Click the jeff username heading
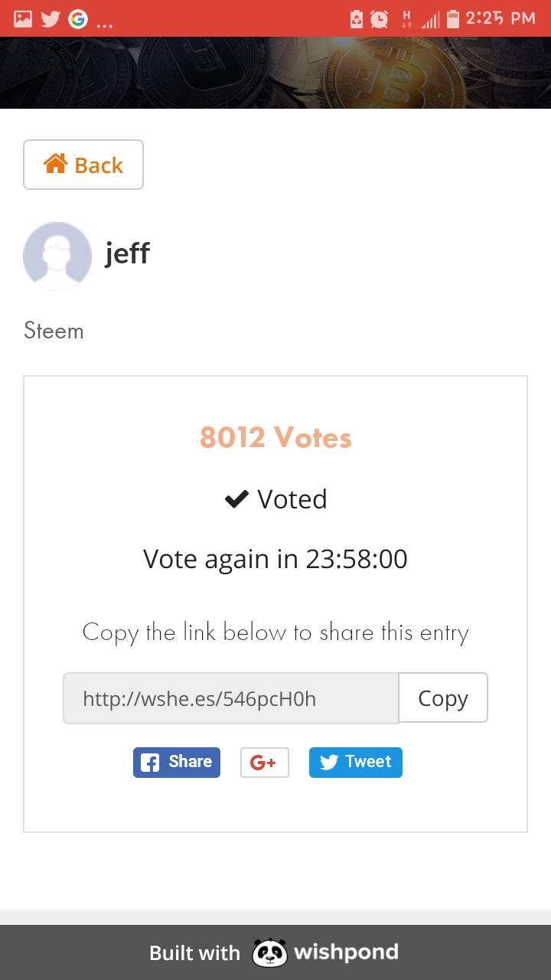551x980 pixels. click(128, 253)
